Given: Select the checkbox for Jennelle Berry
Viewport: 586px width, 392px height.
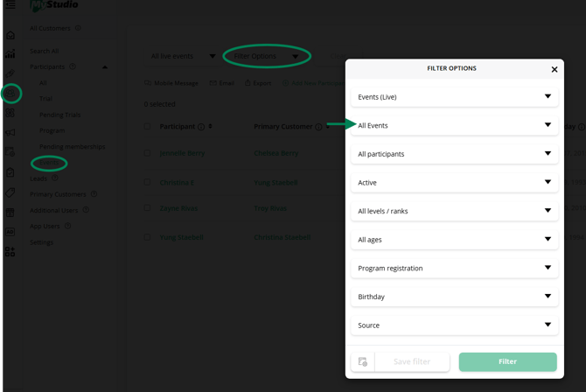Looking at the screenshot, I should 148,153.
